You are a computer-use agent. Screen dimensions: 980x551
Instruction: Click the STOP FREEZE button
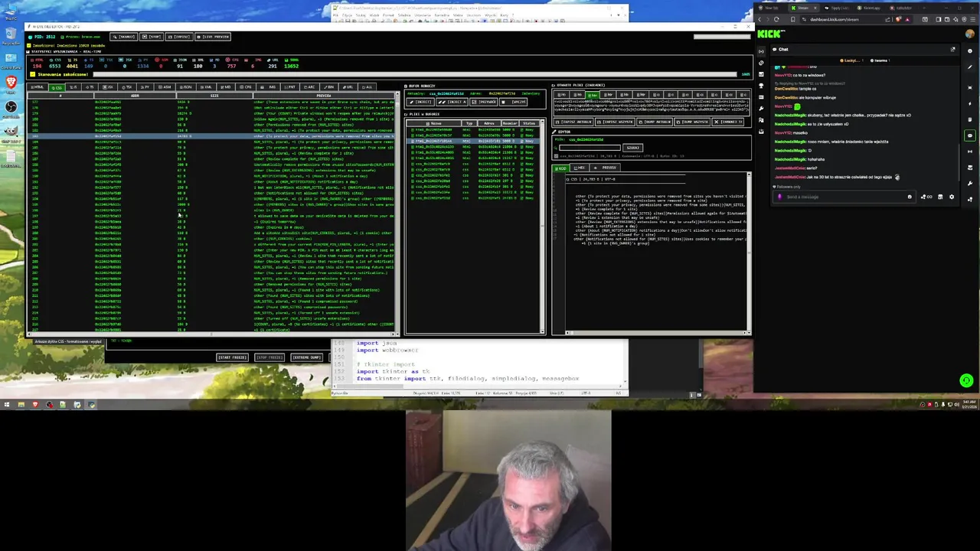tap(269, 357)
